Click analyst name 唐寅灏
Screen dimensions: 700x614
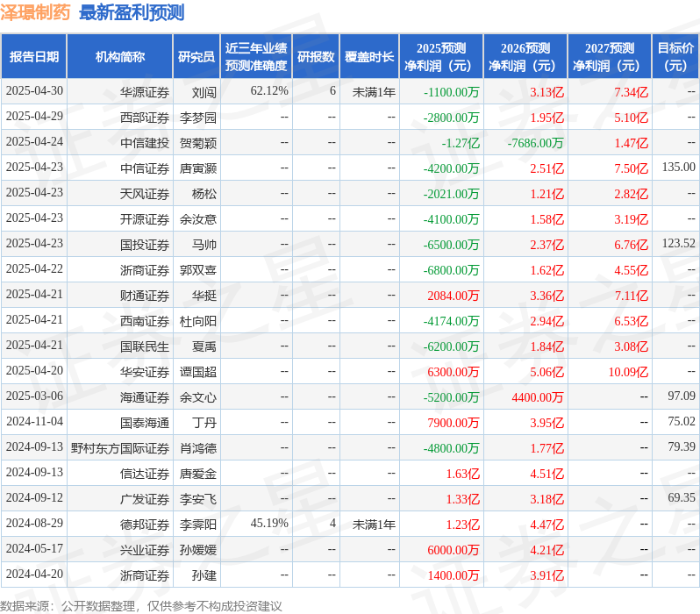tap(198, 168)
